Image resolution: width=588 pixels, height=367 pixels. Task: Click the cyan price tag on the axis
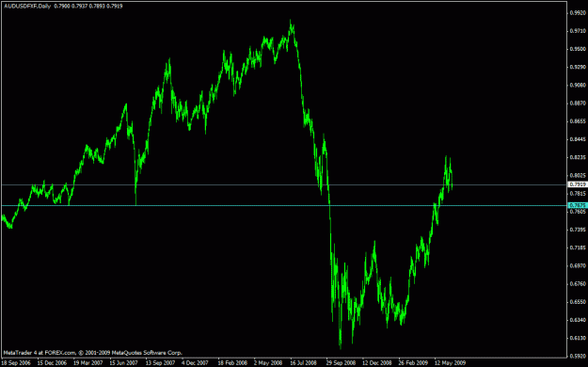coord(577,206)
